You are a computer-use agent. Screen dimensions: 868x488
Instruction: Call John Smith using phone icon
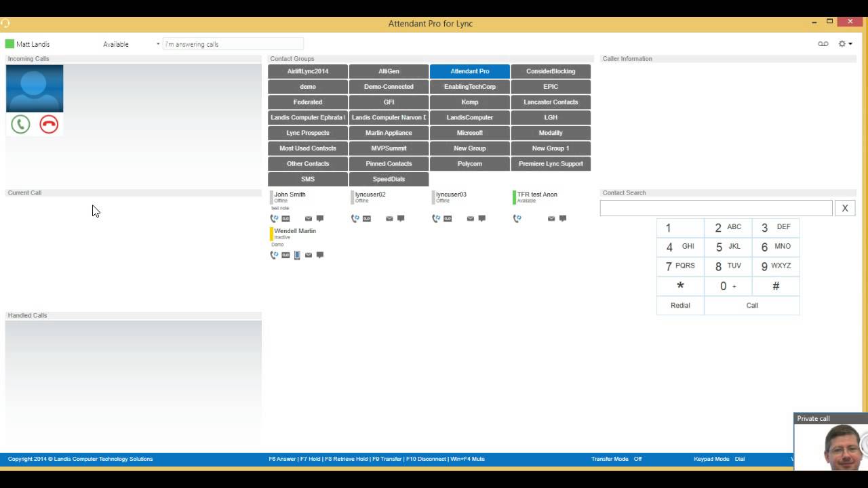(274, 218)
